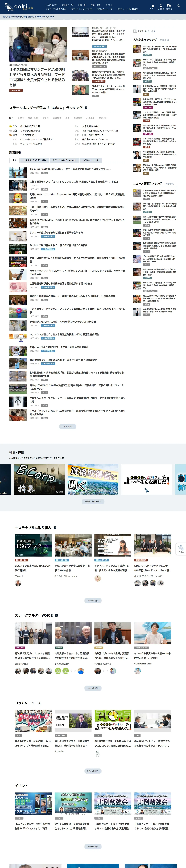Click もっと読む under サステナブルな取り組み cards

pyautogui.click(x=93, y=601)
